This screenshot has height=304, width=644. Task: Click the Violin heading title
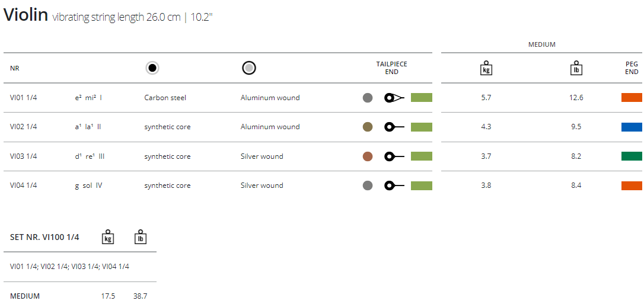pyautogui.click(x=26, y=15)
